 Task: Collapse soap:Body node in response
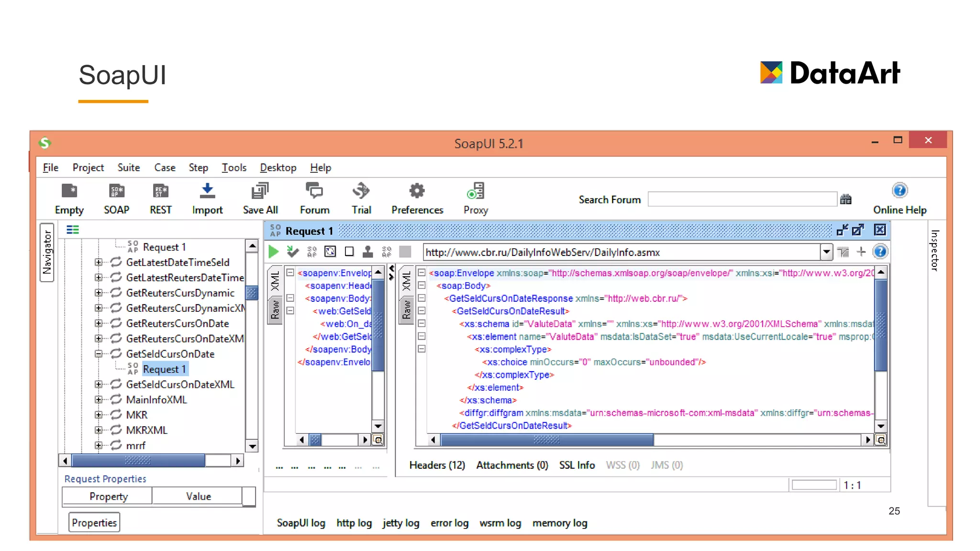click(422, 286)
